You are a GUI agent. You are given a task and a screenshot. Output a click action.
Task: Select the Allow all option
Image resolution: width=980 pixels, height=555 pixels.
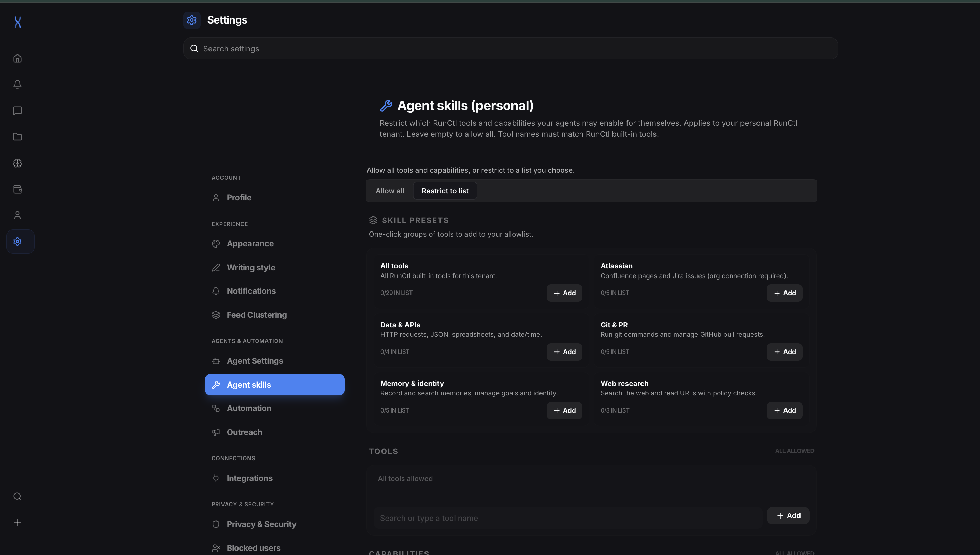[389, 191]
